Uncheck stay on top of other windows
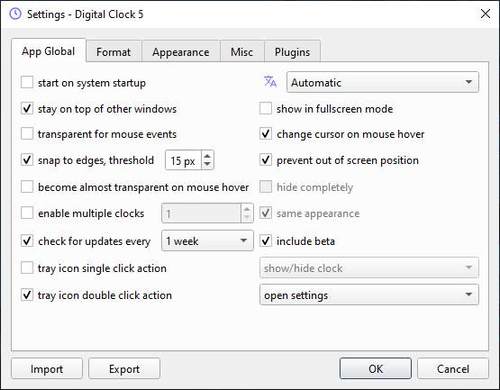The image size is (500, 390). click(x=27, y=108)
